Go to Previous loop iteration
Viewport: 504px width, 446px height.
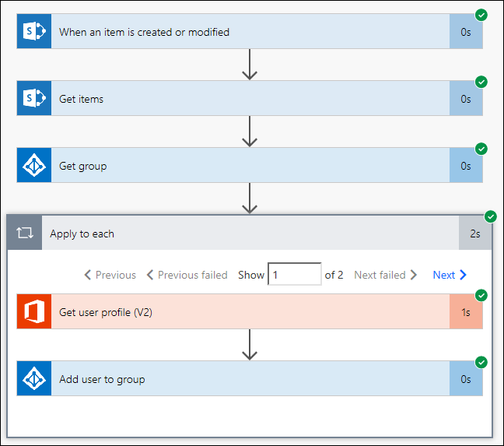point(110,275)
